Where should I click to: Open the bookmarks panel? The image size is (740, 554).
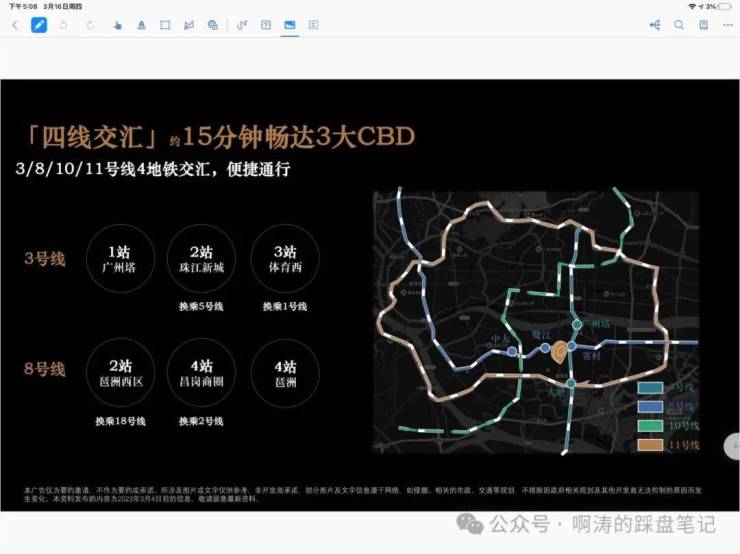point(703,24)
